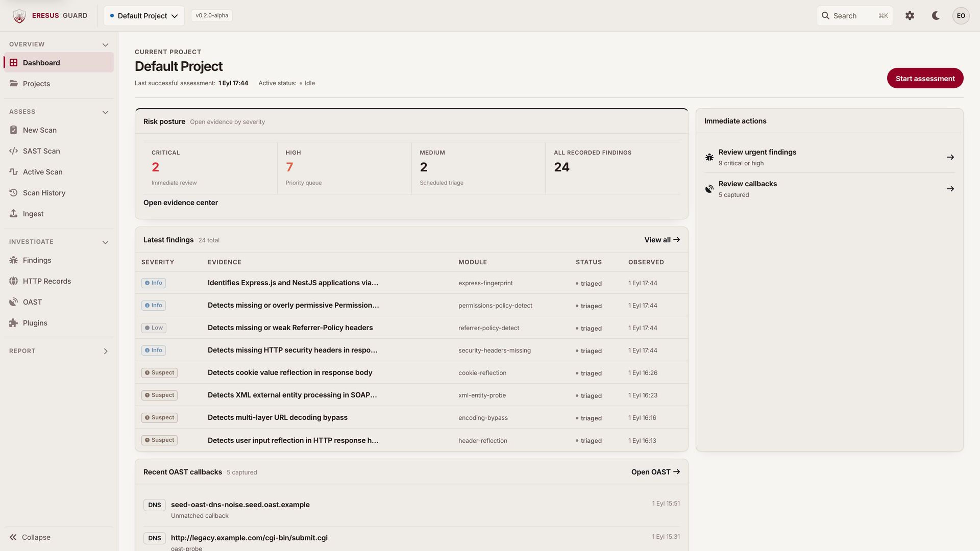The width and height of the screenshot is (980, 551).
Task: Click arrow on Review urgent findings row
Action: tap(950, 157)
